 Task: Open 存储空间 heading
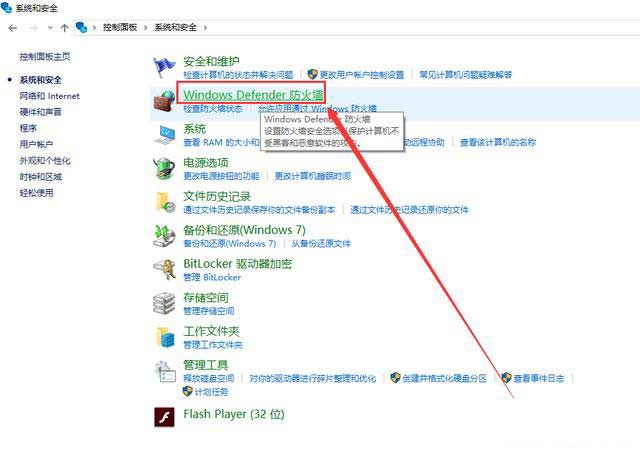[x=206, y=298]
